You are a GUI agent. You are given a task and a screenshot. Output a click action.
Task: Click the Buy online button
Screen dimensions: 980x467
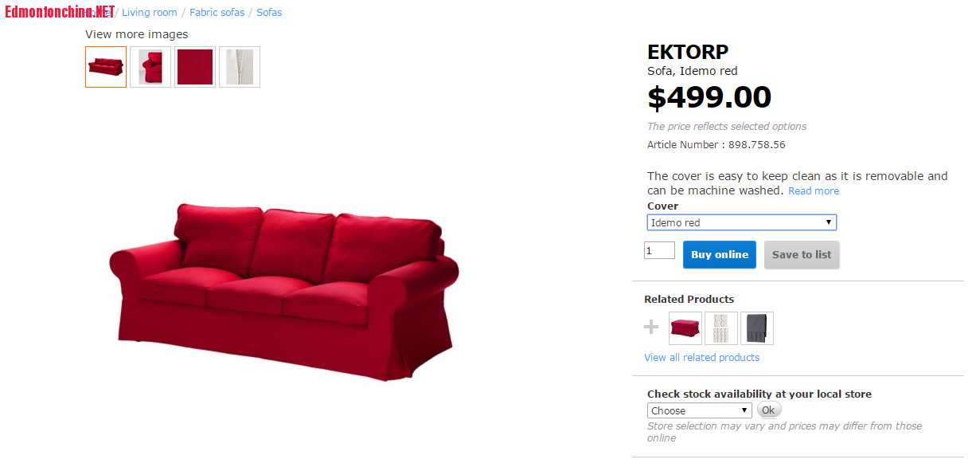click(x=720, y=255)
